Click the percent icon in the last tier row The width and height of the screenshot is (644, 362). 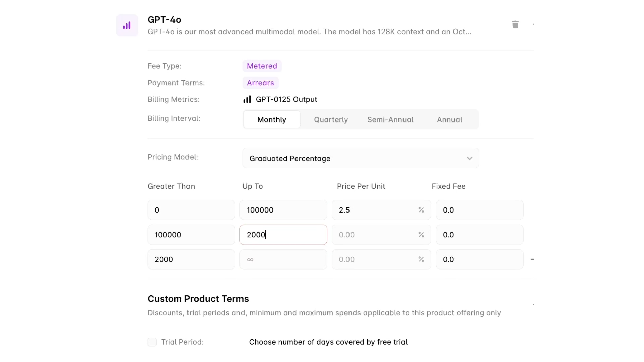(421, 259)
